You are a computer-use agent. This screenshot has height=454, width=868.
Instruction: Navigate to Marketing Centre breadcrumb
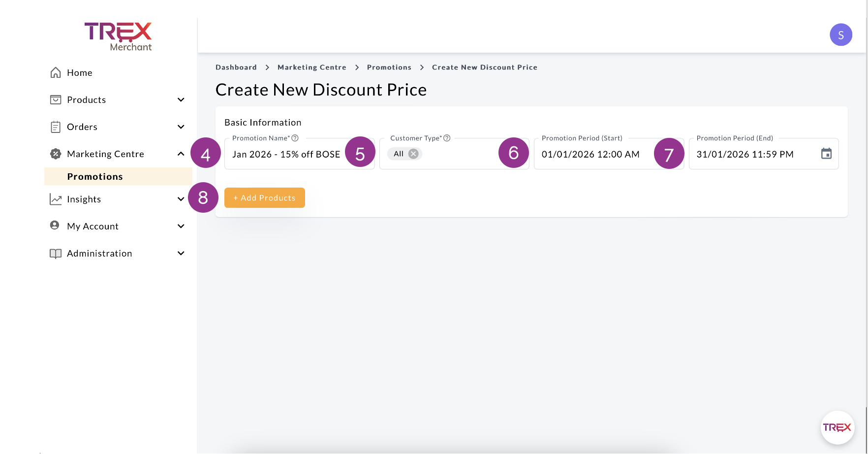(311, 67)
